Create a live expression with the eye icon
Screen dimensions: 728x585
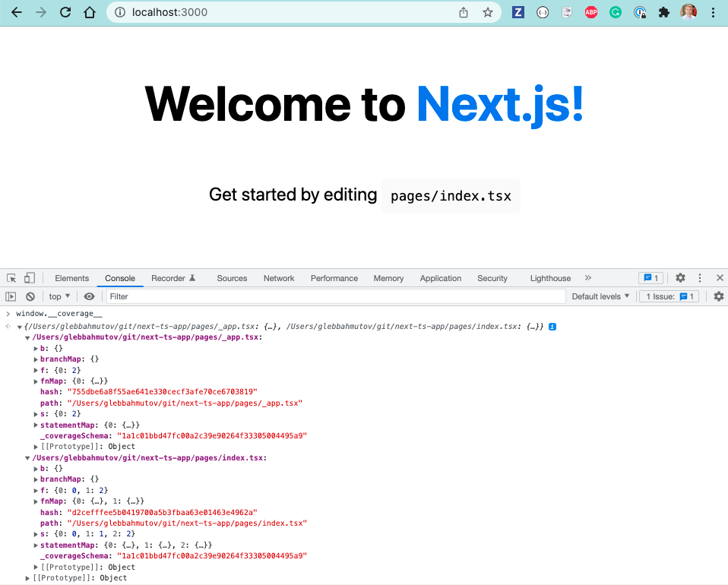[89, 296]
